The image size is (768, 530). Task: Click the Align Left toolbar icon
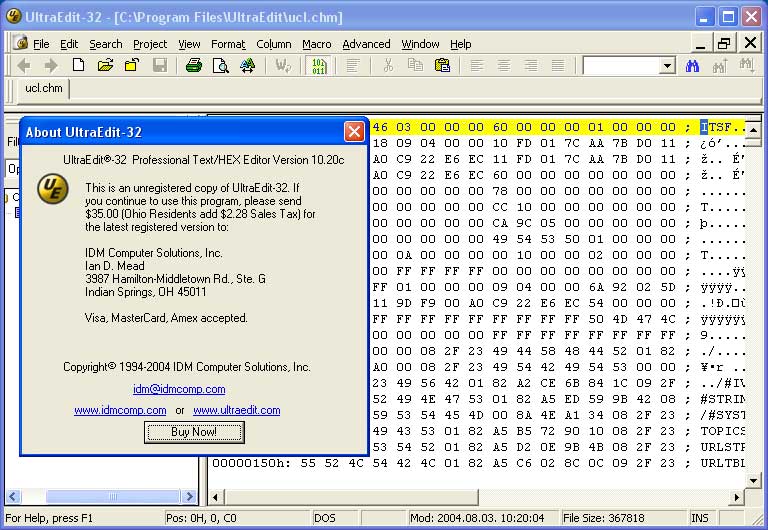point(477,65)
